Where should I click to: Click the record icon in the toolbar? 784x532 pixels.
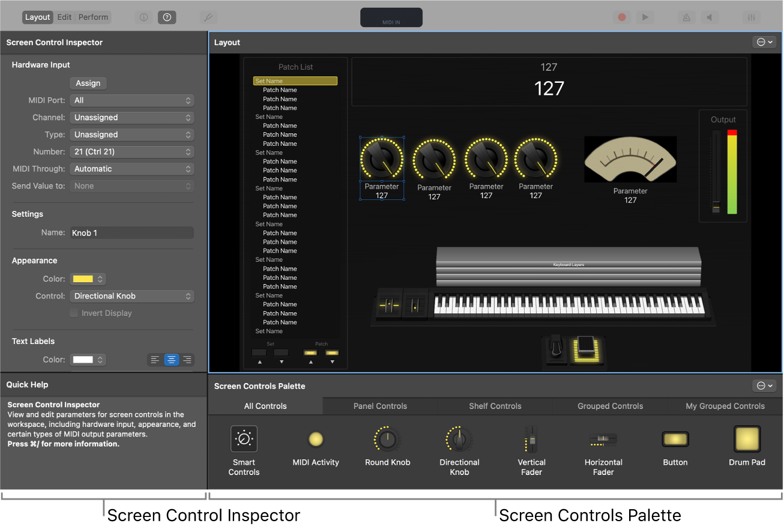click(x=622, y=17)
